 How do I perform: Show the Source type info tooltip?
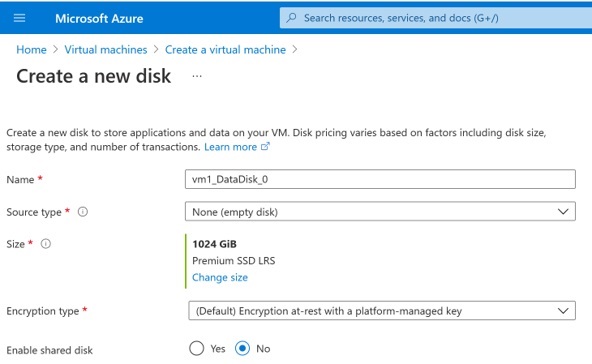83,212
